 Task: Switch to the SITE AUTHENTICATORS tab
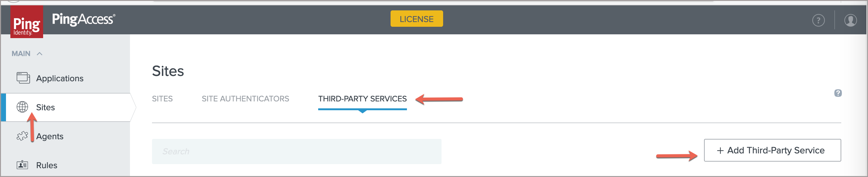(x=245, y=99)
